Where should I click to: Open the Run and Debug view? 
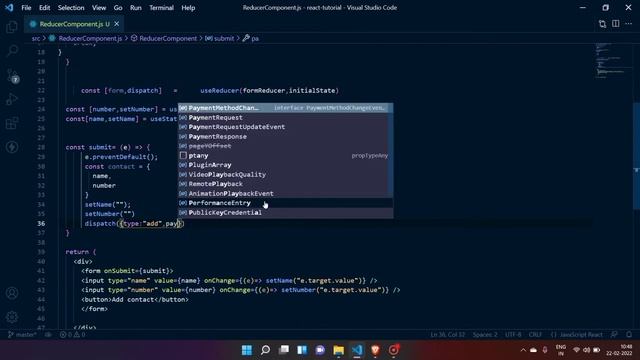pos(12,99)
